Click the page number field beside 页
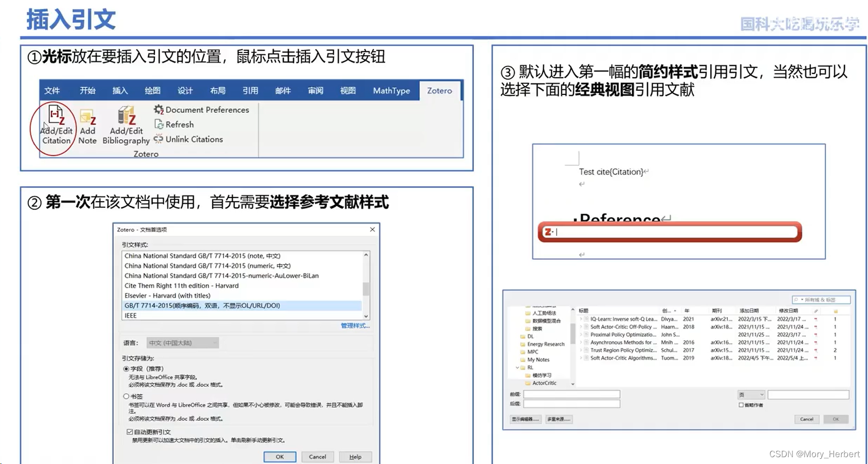 point(808,395)
